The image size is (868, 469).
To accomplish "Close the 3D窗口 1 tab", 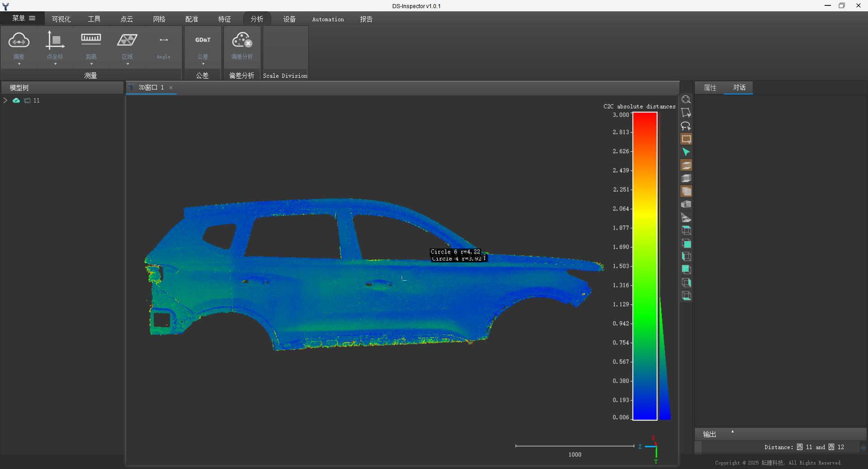I will coord(171,88).
